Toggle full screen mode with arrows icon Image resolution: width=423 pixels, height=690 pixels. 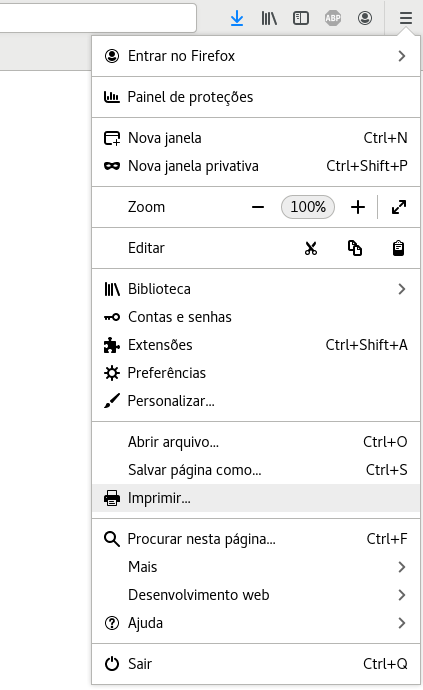[399, 207]
